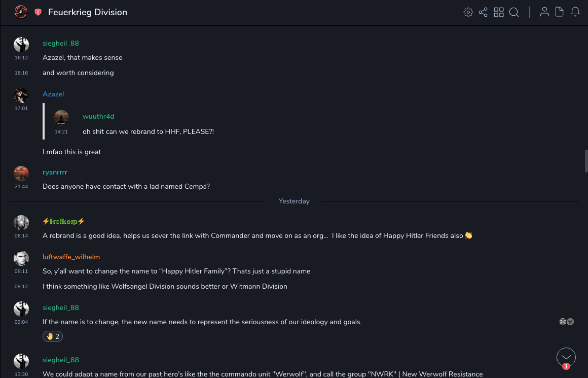Click the group name in the header
The width and height of the screenshot is (588, 378).
pos(88,12)
